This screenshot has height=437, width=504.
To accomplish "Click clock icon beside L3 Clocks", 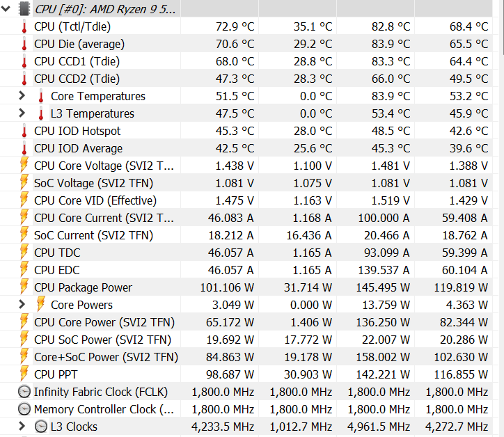I will click(41, 427).
